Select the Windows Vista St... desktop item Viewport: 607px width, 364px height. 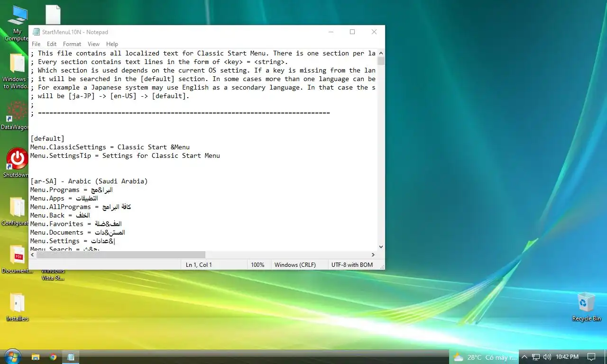click(53, 274)
